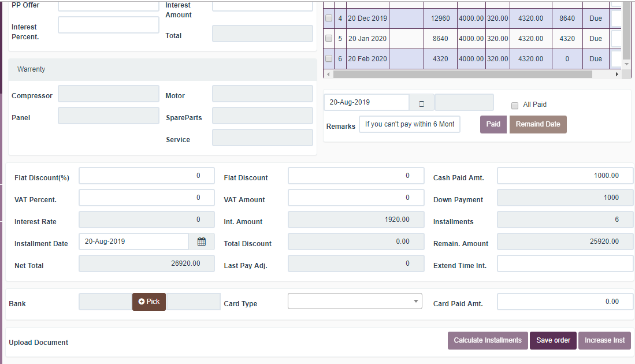635x364 pixels.
Task: Expand the Card Type combo box
Action: [x=354, y=301]
